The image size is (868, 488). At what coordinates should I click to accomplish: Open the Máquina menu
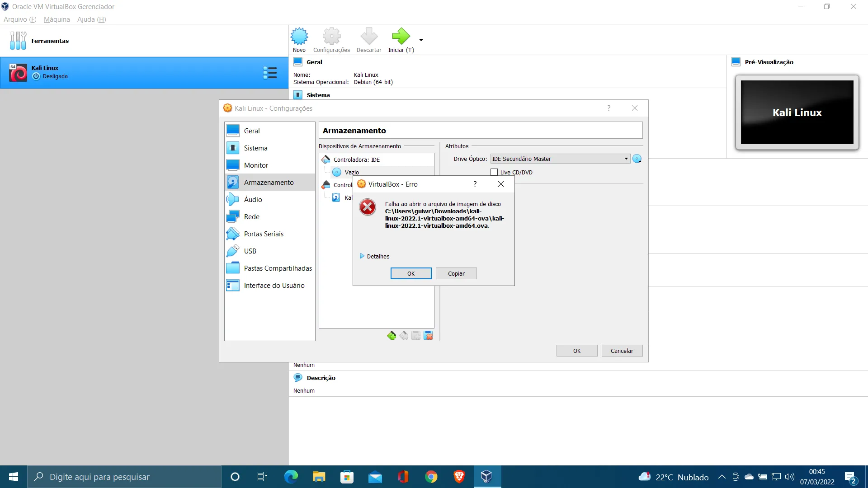click(57, 19)
